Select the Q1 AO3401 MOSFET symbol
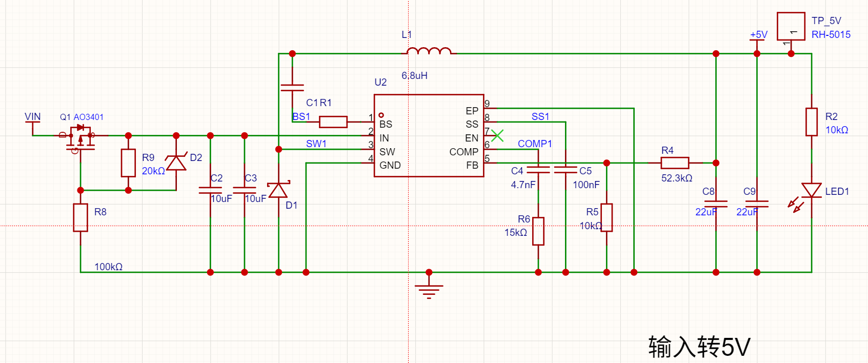Viewport: 868px width, 363px height. point(80,138)
